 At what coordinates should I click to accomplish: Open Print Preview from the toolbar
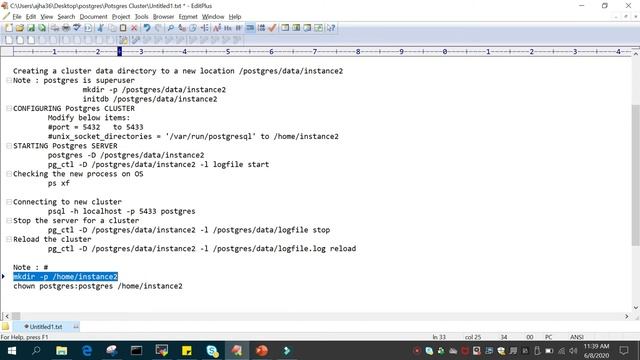click(55, 28)
